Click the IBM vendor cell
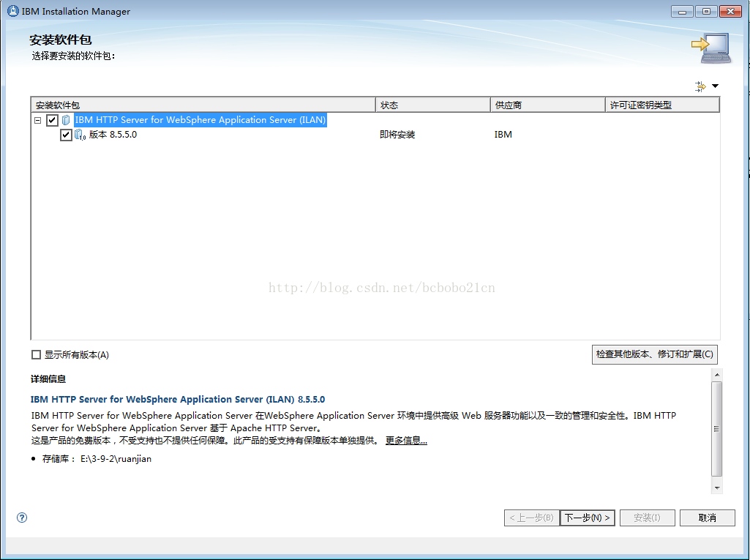Image resolution: width=750 pixels, height=560 pixels. point(503,135)
